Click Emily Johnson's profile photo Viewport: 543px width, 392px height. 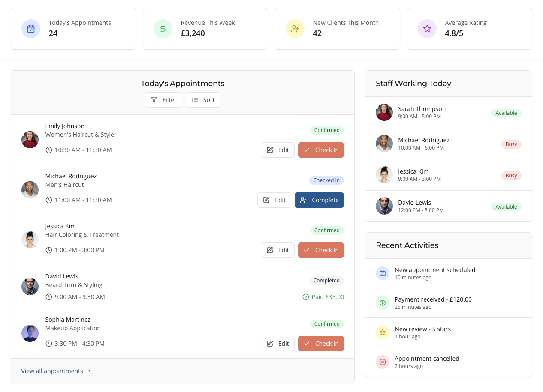(x=30, y=139)
